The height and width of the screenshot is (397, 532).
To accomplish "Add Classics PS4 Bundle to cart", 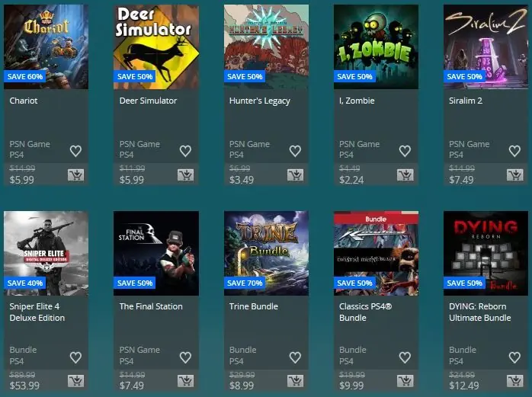I will coord(405,381).
